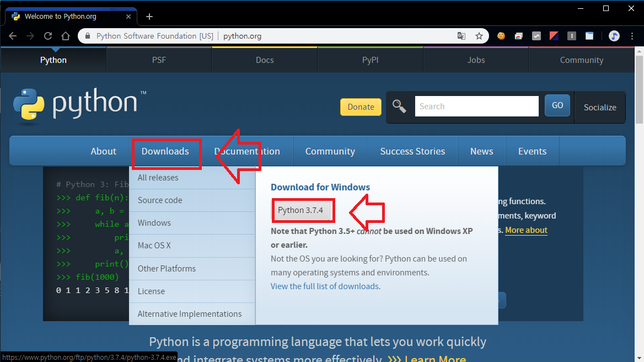The image size is (644, 362).
Task: Go back with the browser back arrow
Action: coord(13,36)
